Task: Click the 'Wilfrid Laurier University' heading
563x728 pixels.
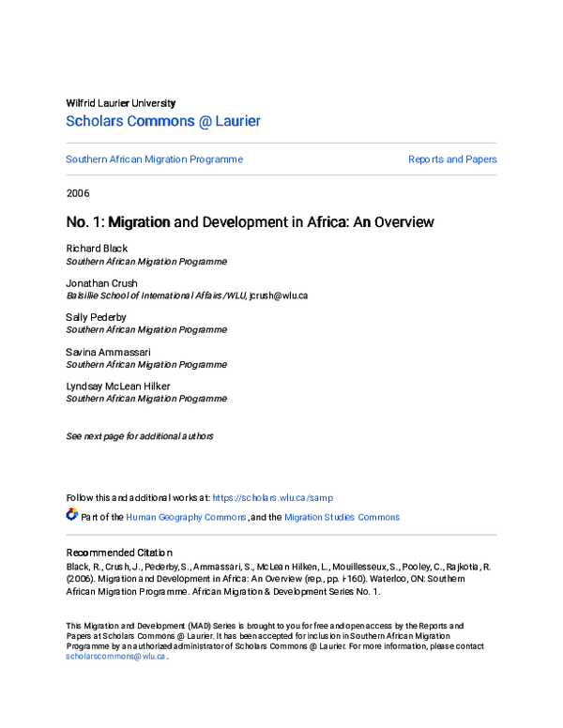Action: tap(121, 103)
